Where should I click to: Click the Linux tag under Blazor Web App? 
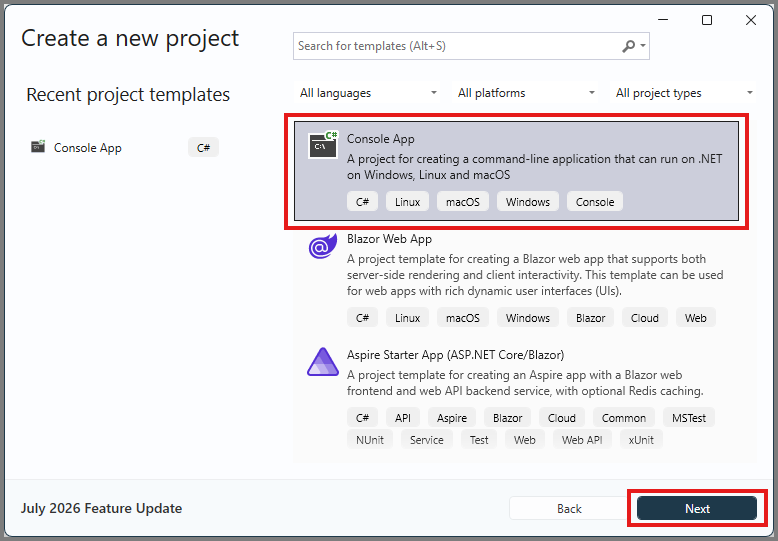pos(407,318)
